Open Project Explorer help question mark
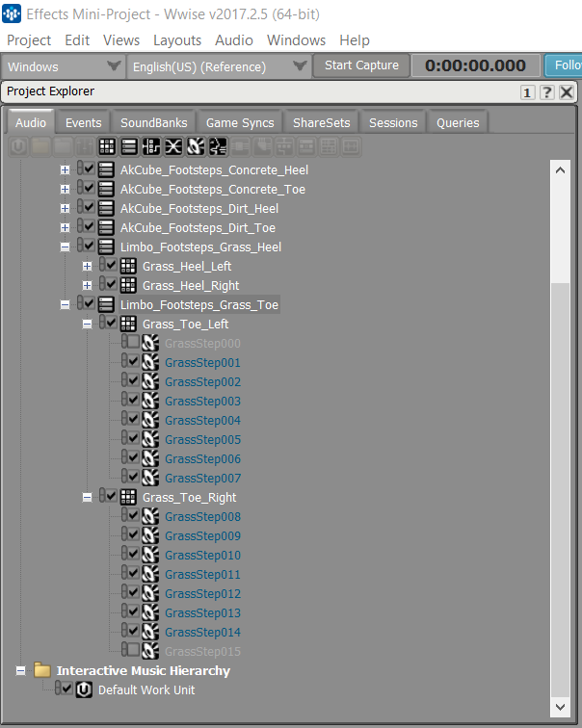Screen dimensions: 582x728 click(547, 91)
